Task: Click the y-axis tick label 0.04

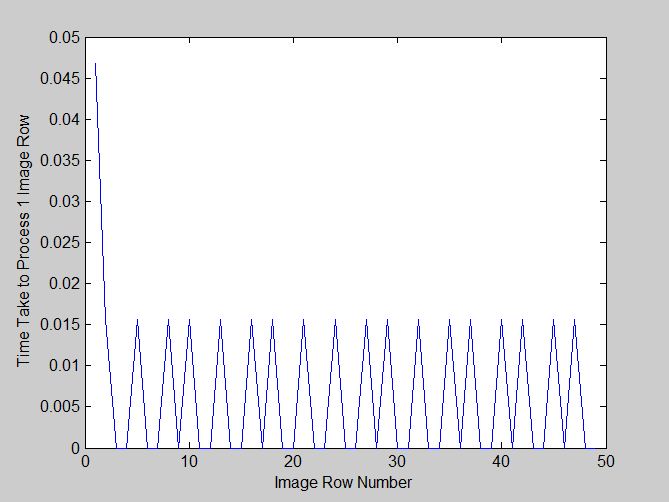Action: [62, 120]
